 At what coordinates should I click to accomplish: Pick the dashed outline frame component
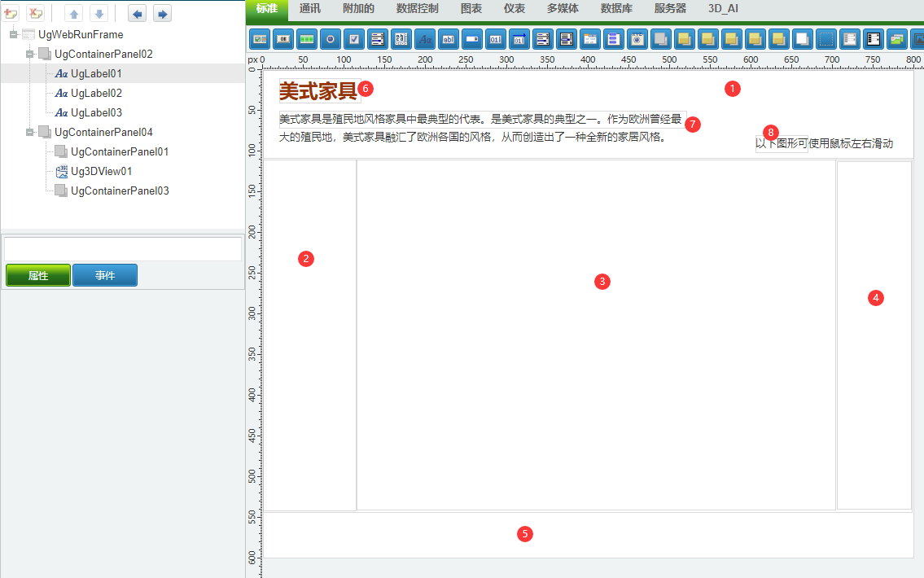pos(825,39)
